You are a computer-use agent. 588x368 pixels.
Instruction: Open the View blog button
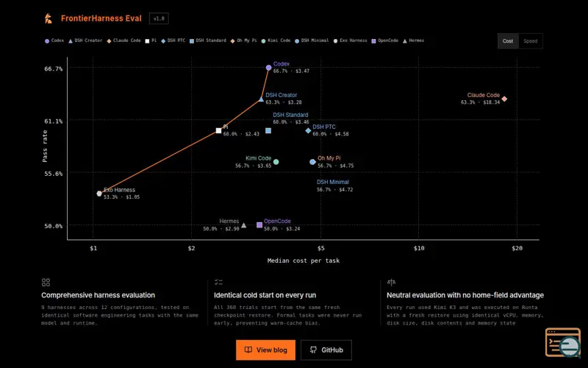pos(265,350)
